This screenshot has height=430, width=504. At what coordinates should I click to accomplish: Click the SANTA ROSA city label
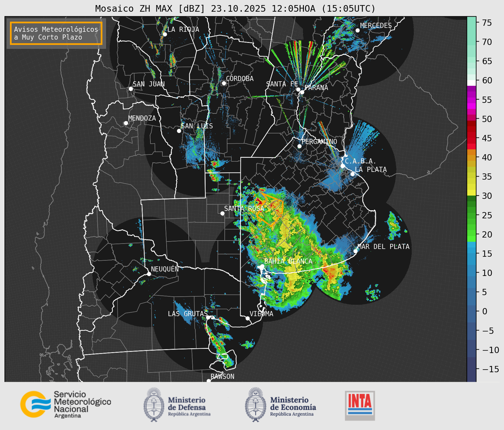[244, 208]
